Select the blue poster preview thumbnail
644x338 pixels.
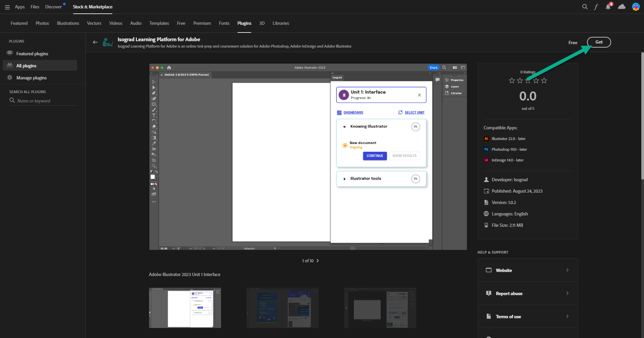[x=282, y=308]
